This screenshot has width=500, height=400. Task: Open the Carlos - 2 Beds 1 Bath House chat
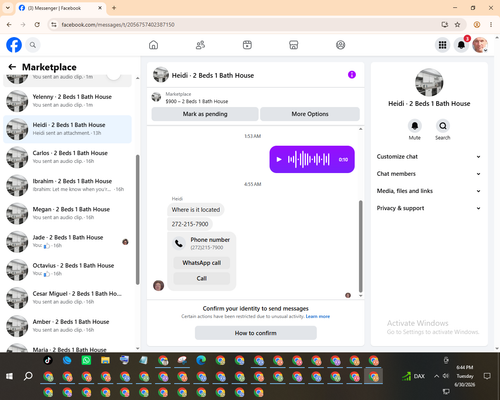(67, 157)
